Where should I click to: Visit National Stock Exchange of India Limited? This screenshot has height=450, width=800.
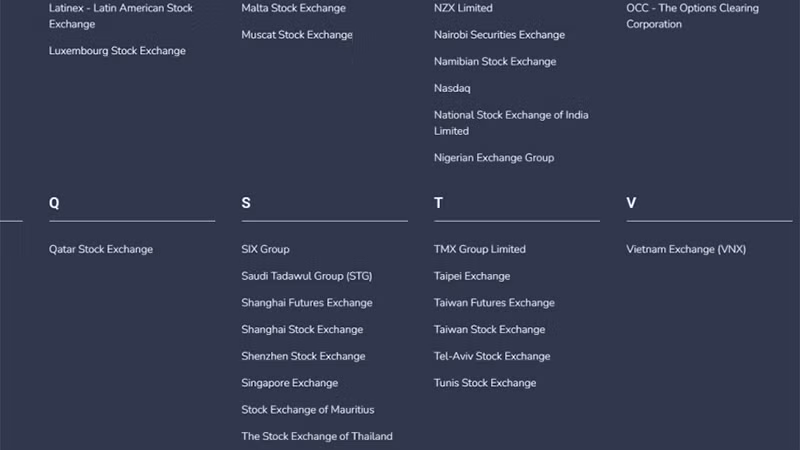click(x=511, y=115)
